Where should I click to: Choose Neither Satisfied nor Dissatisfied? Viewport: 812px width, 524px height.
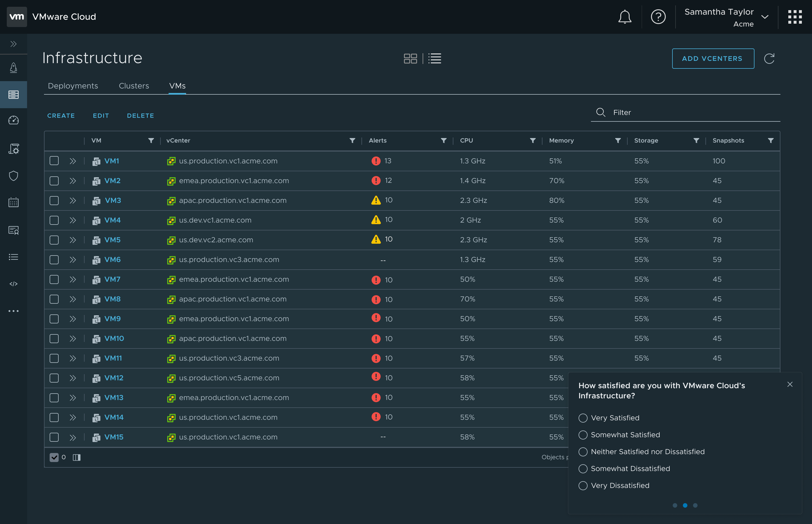pos(583,452)
